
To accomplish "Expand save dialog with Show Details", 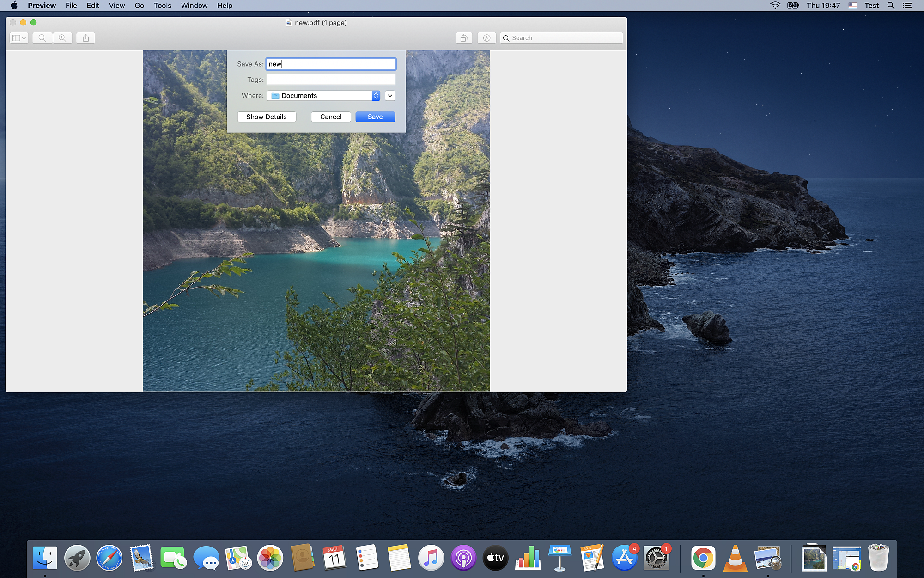I will click(x=266, y=117).
